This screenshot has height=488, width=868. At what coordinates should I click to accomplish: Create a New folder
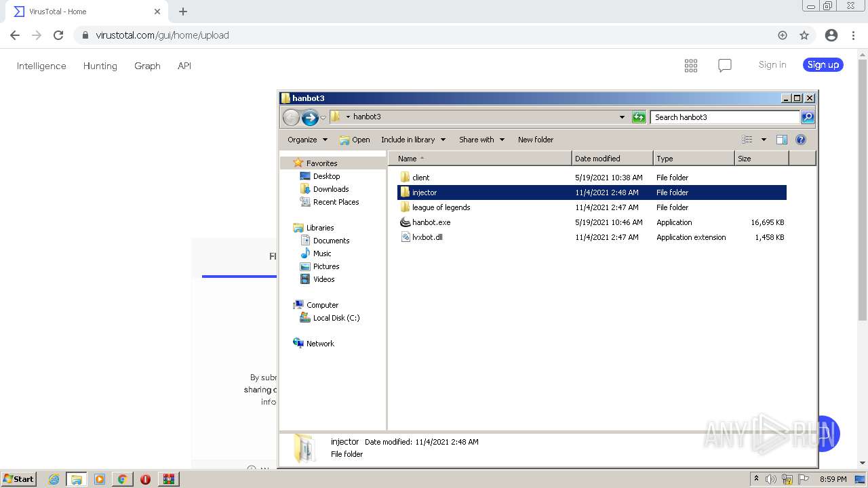(536, 140)
